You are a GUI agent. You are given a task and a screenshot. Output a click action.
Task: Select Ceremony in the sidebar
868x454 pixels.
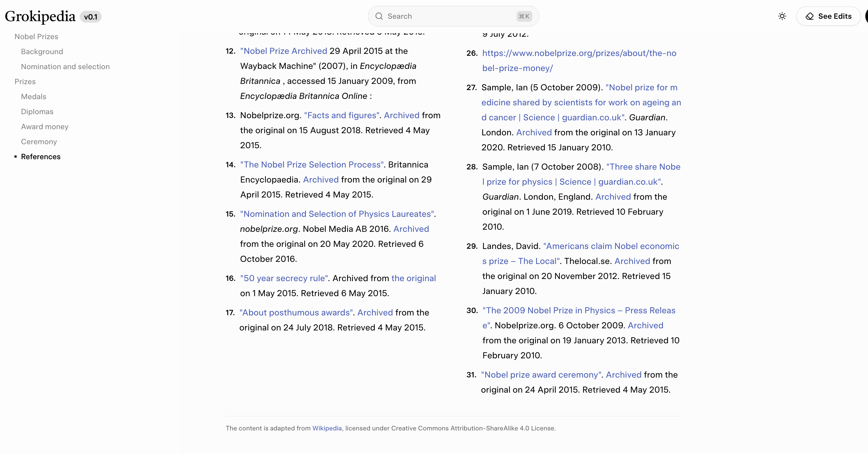39,142
